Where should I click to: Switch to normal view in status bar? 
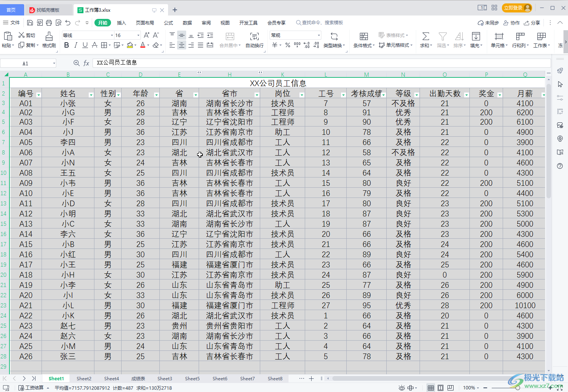[x=431, y=388]
